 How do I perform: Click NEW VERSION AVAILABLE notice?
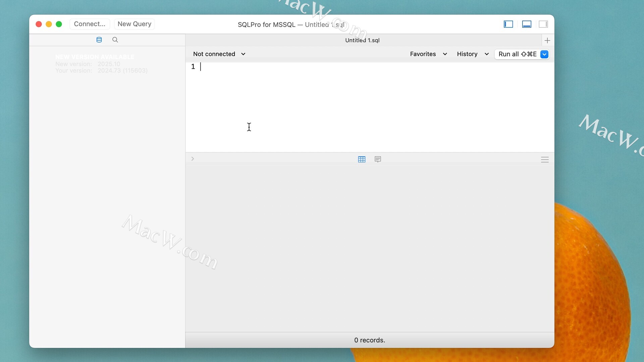[x=95, y=57]
